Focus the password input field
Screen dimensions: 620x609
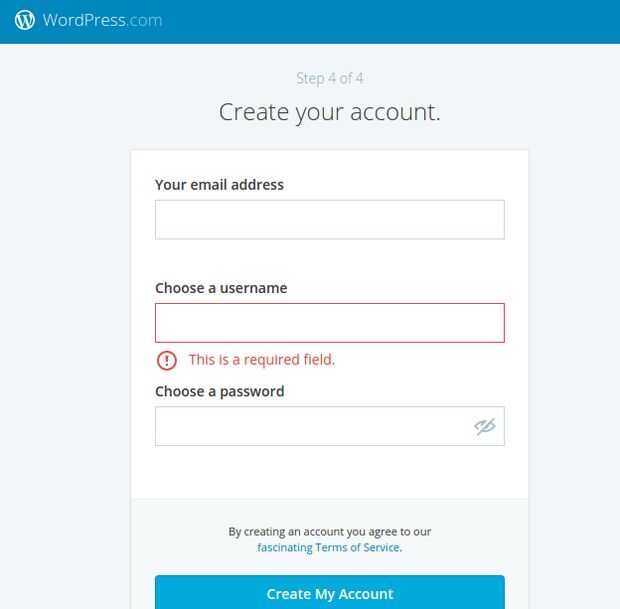point(310,426)
